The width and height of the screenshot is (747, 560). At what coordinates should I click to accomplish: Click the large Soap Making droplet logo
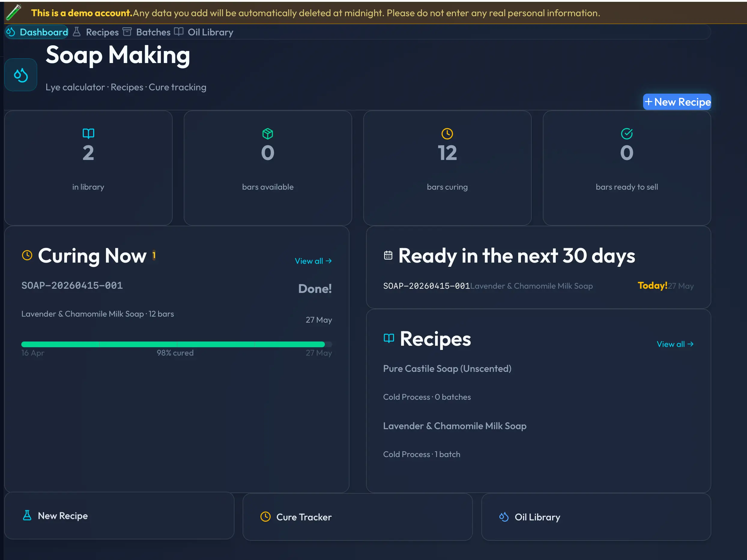click(x=21, y=75)
